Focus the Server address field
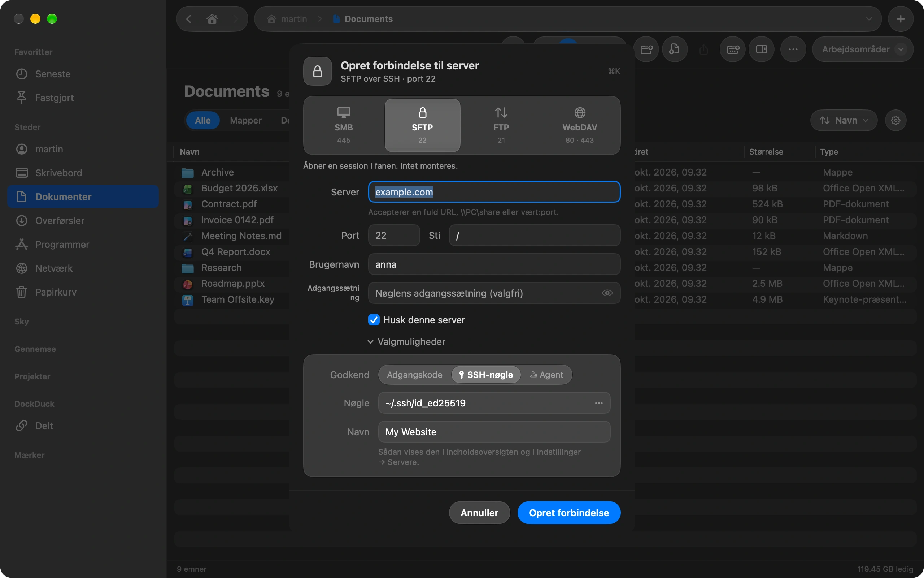Viewport: 924px width, 578px height. pyautogui.click(x=494, y=192)
